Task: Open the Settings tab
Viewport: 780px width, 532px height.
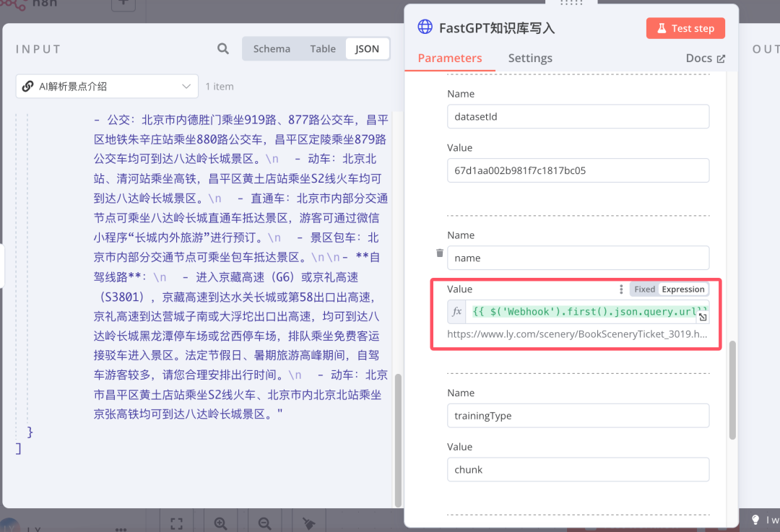Action: click(x=530, y=58)
